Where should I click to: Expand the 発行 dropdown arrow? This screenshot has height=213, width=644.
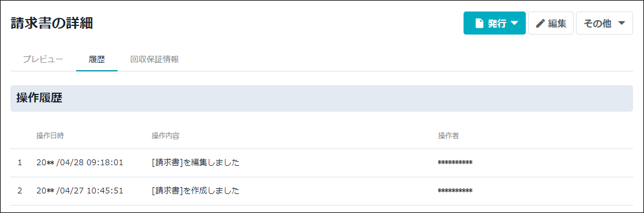[515, 24]
